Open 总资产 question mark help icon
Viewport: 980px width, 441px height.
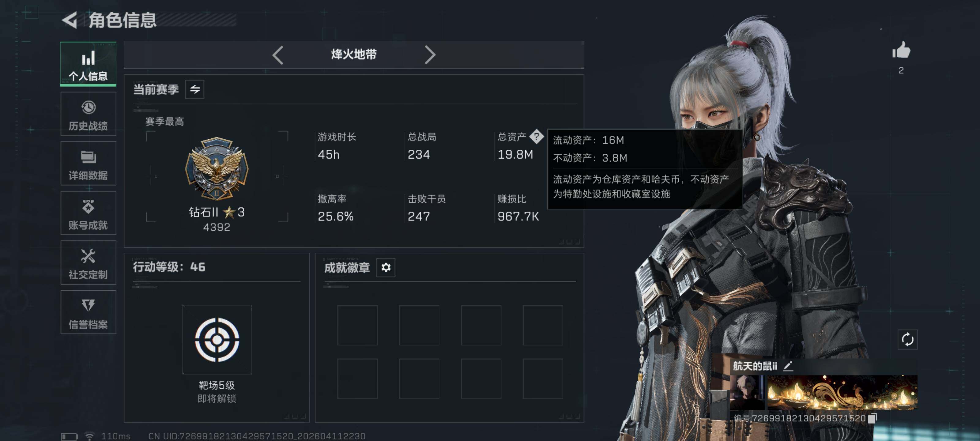(x=537, y=137)
